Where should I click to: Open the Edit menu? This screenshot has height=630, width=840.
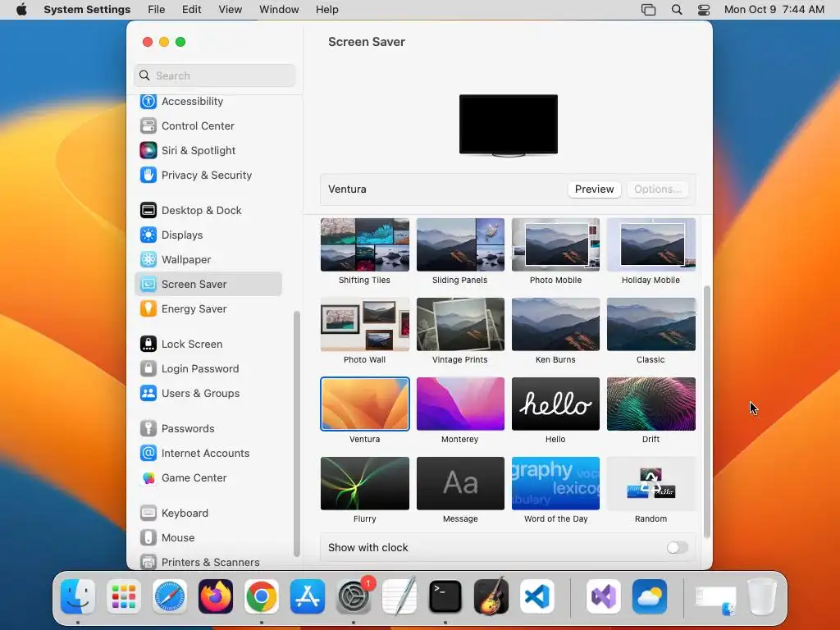[x=191, y=10]
